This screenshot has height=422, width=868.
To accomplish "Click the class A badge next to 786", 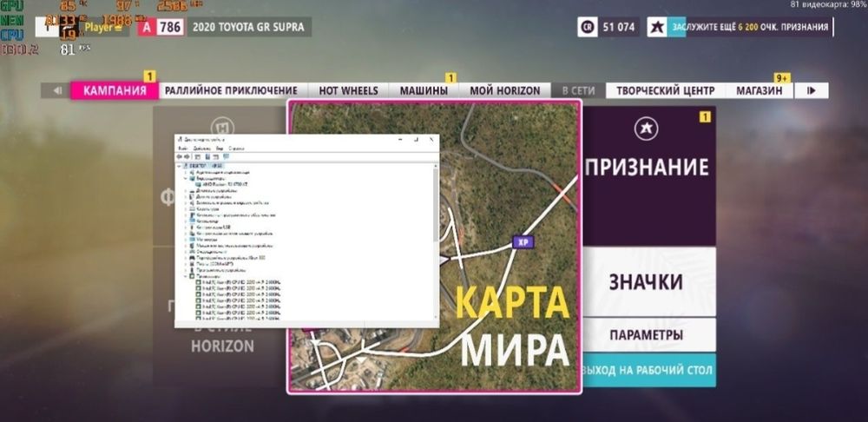I will coord(146,27).
